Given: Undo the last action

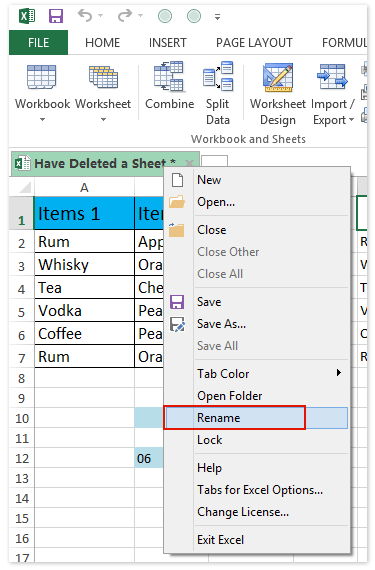Looking at the screenshot, I should (85, 16).
